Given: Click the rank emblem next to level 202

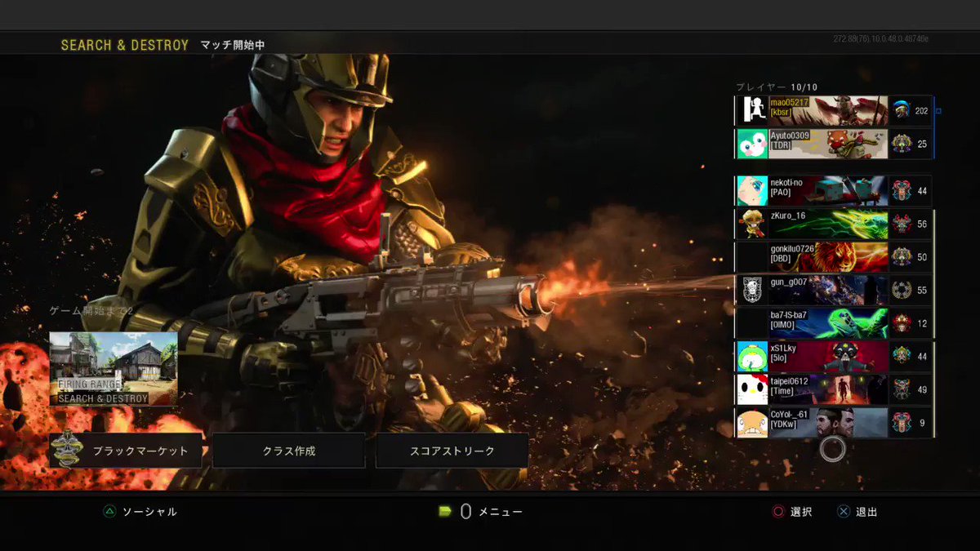Looking at the screenshot, I should pos(901,110).
